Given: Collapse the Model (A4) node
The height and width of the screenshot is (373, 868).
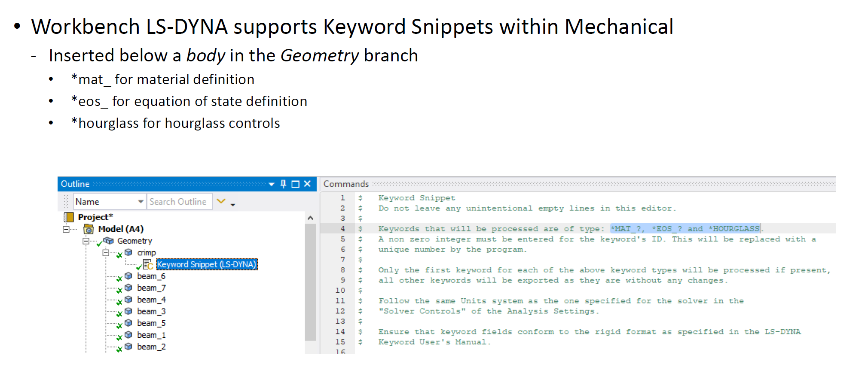Looking at the screenshot, I should [x=66, y=229].
